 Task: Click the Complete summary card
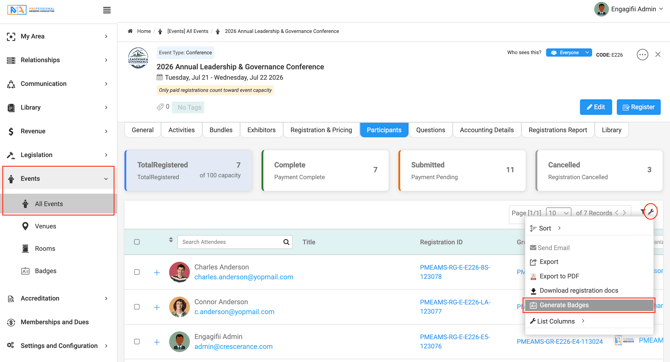(x=325, y=170)
